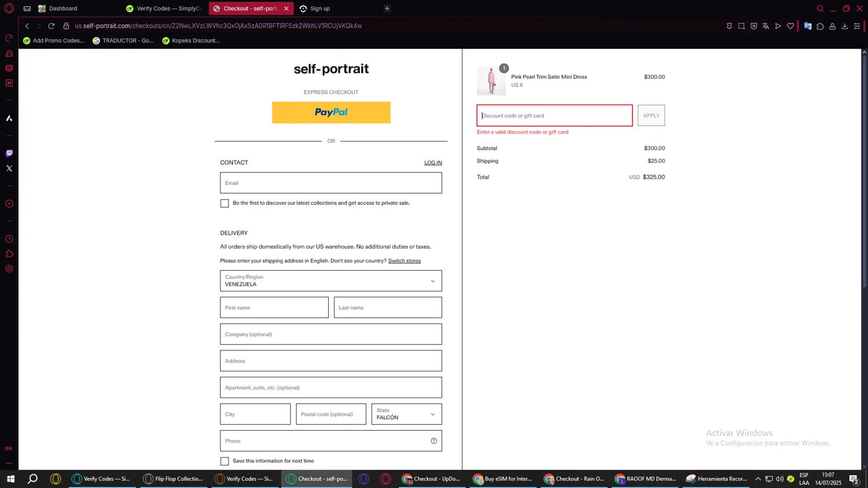Switch to the Sign up tab

pos(319,8)
